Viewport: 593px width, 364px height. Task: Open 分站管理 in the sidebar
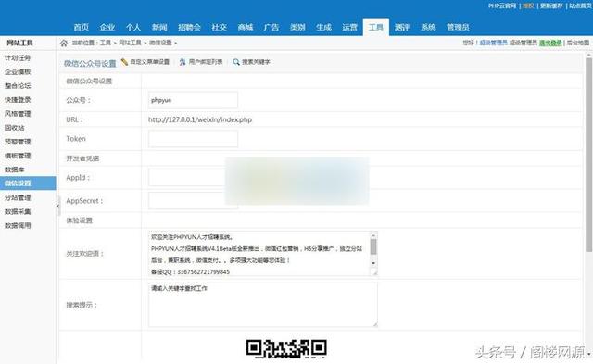click(x=18, y=197)
